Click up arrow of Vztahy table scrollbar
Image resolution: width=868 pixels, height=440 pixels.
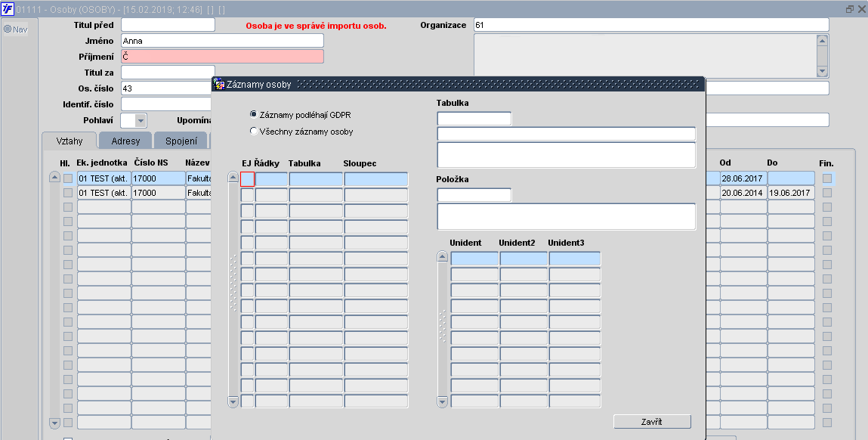(x=54, y=178)
